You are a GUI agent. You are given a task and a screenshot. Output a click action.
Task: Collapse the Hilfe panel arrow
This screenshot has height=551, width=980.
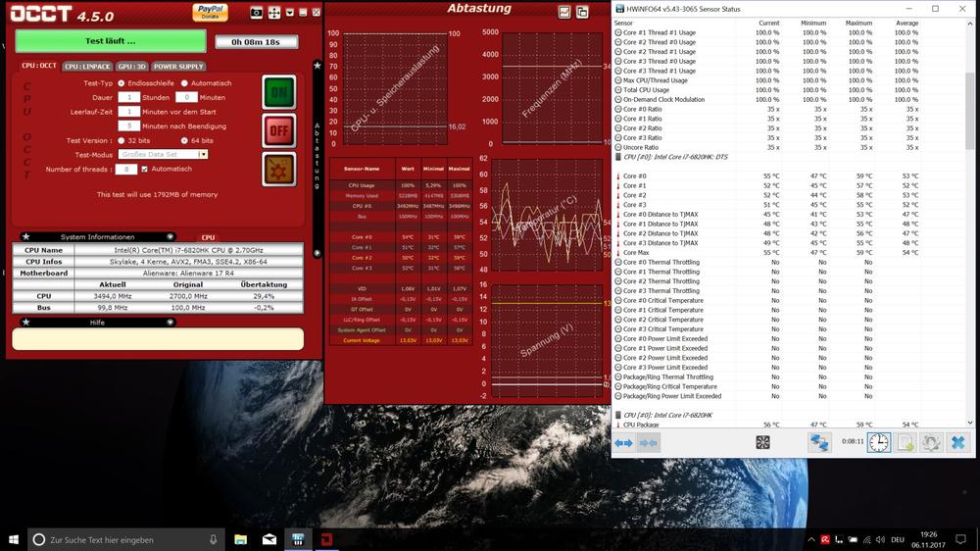pos(170,322)
